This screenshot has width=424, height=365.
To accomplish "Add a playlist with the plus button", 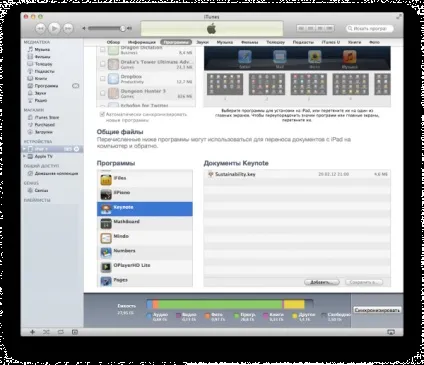I will point(32,332).
